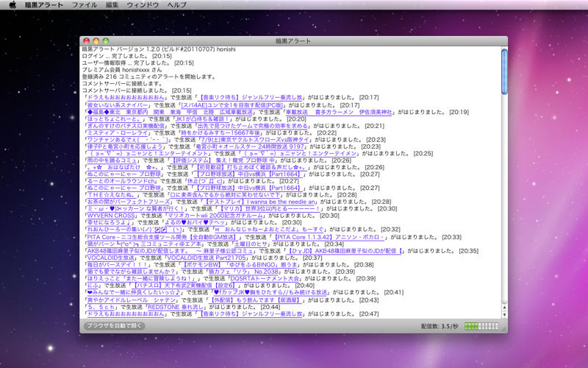Screen dimensions: 588x368
Task: Open AKB48篠田麻里子似のJDが配信します community link
Action: click(x=170, y=251)
